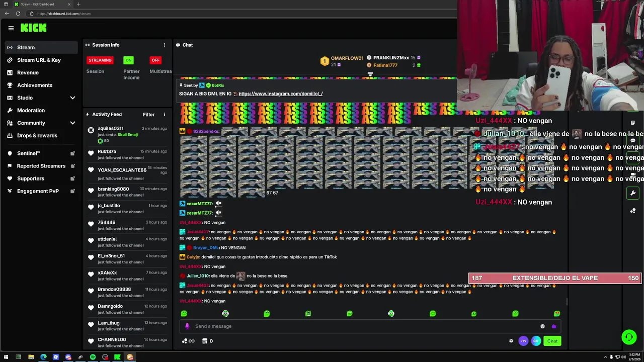This screenshot has width=644, height=362.
Task: Click username Fatima1777 in leaderboard
Action: coord(385,65)
